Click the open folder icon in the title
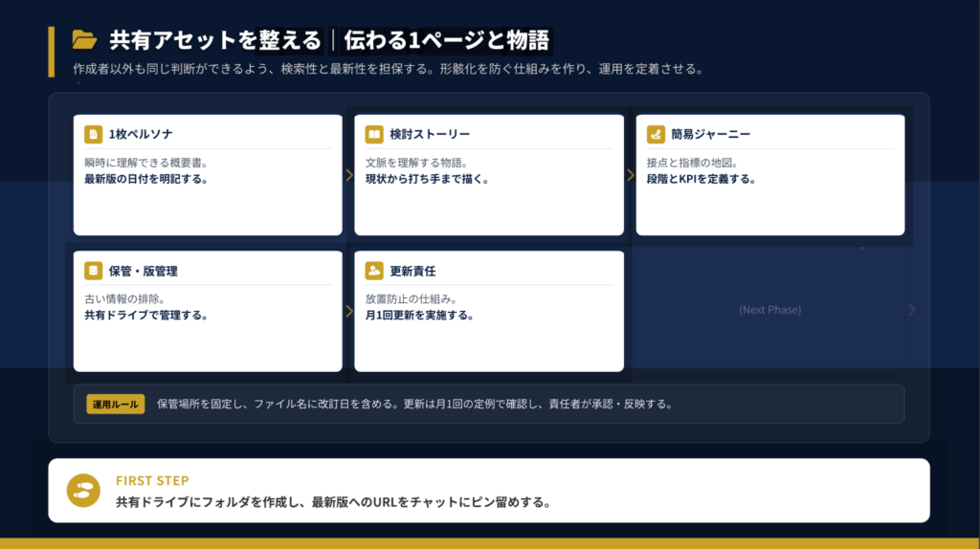The height and width of the screenshot is (549, 980). (x=85, y=40)
